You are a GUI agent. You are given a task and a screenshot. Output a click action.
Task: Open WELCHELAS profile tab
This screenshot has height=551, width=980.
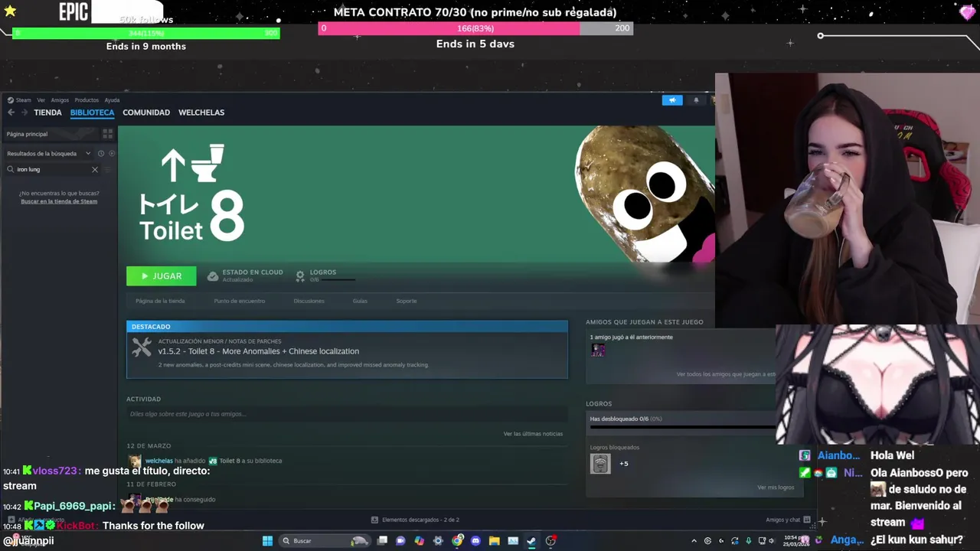[201, 112]
